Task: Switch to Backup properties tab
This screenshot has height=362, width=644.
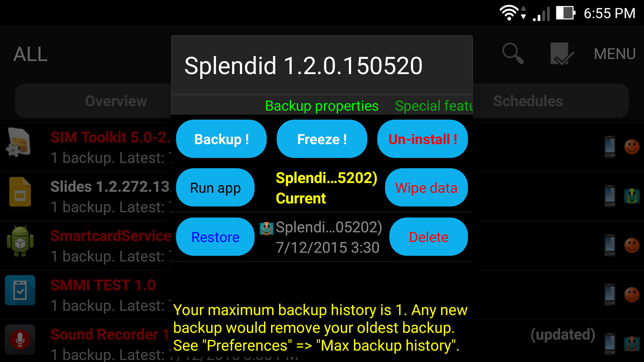Action: [x=322, y=106]
